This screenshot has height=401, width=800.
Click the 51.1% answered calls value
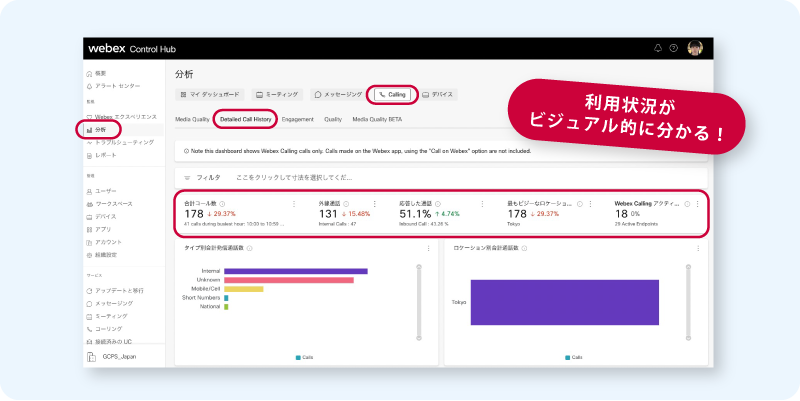(x=415, y=214)
